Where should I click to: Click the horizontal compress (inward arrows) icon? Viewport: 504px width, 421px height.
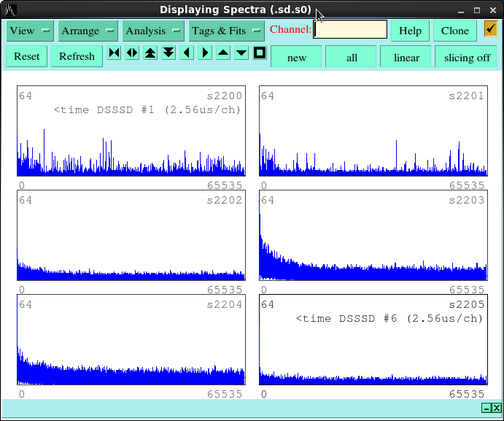pyautogui.click(x=115, y=53)
